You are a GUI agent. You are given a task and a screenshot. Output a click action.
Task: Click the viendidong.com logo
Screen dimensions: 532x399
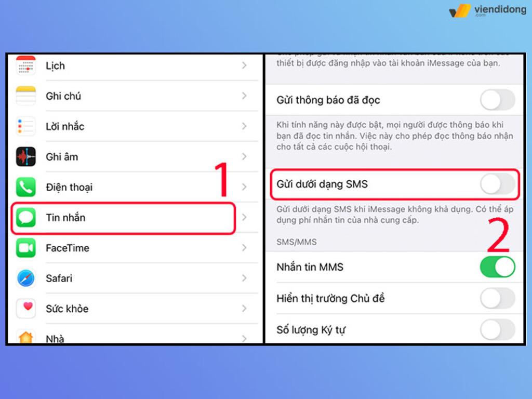(487, 10)
